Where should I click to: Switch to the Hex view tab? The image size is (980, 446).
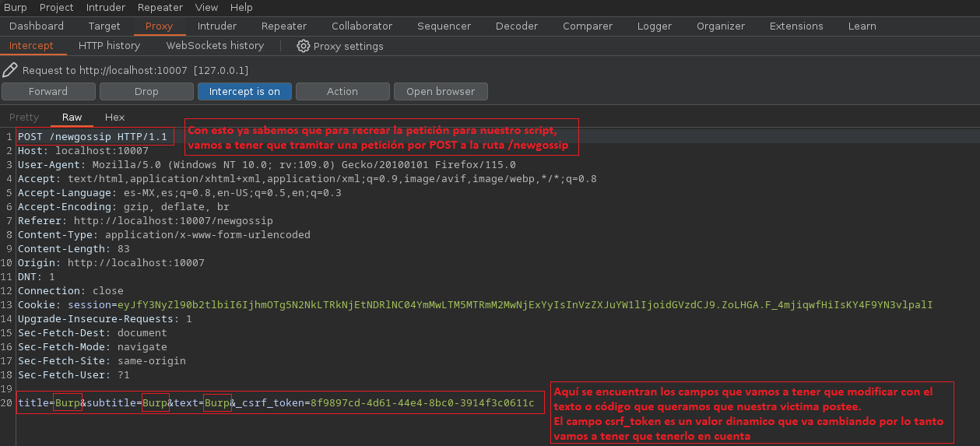click(x=114, y=117)
